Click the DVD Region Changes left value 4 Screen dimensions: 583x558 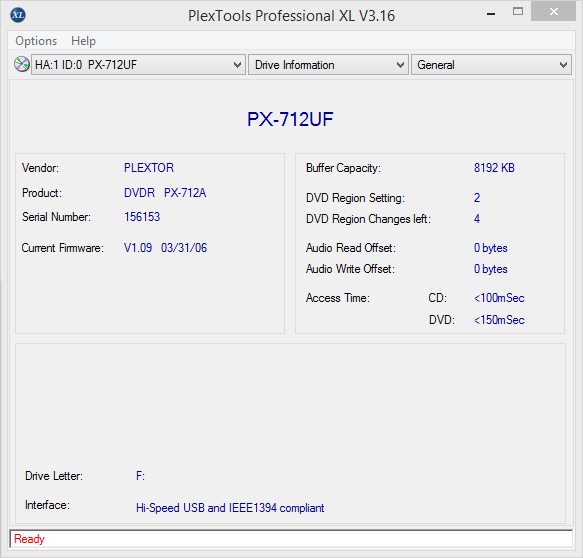(477, 219)
